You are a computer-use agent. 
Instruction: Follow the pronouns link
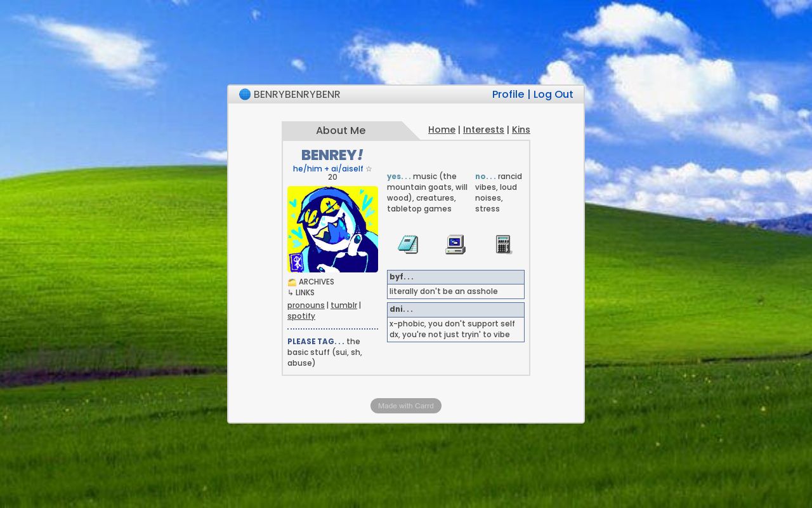(x=306, y=305)
